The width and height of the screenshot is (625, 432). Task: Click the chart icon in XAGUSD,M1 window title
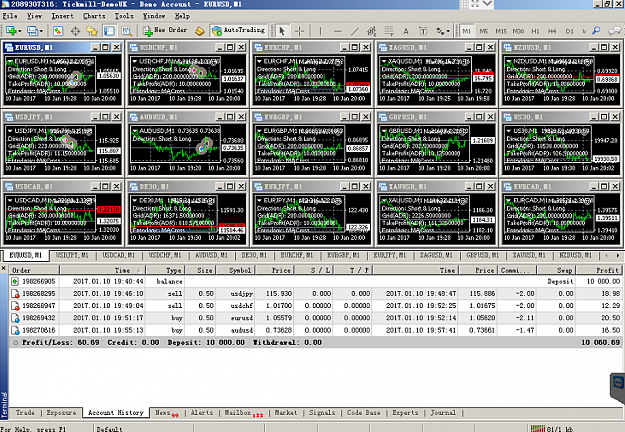click(x=383, y=47)
